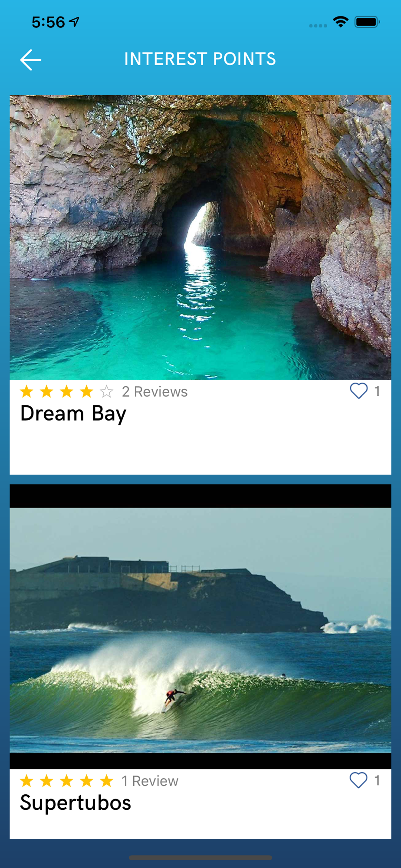View Supertubos' 1 Review
The height and width of the screenshot is (868, 401).
pyautogui.click(x=150, y=781)
